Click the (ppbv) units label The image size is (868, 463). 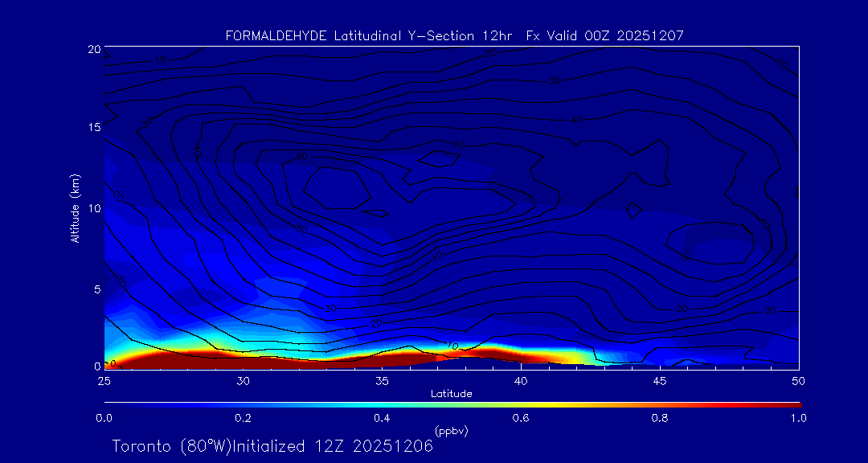pos(451,431)
